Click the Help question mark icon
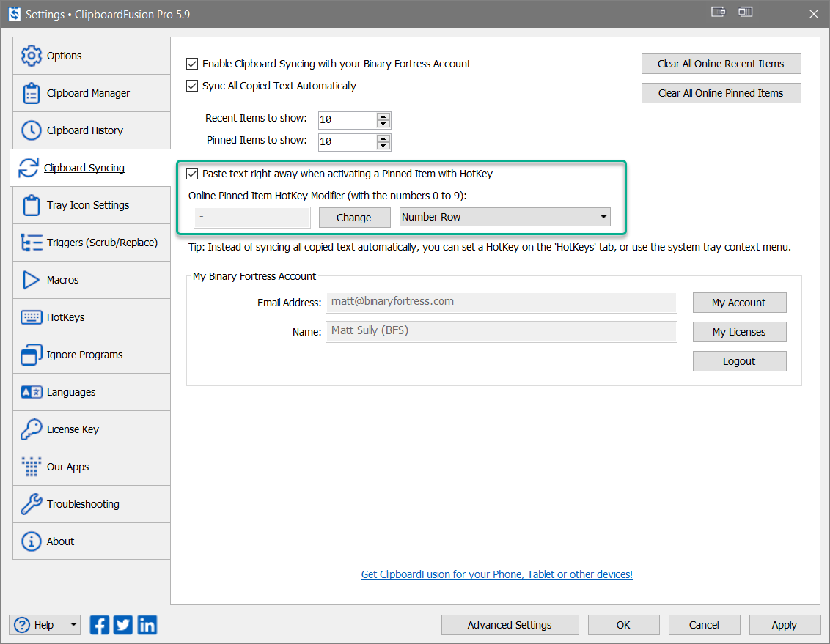 pos(22,625)
